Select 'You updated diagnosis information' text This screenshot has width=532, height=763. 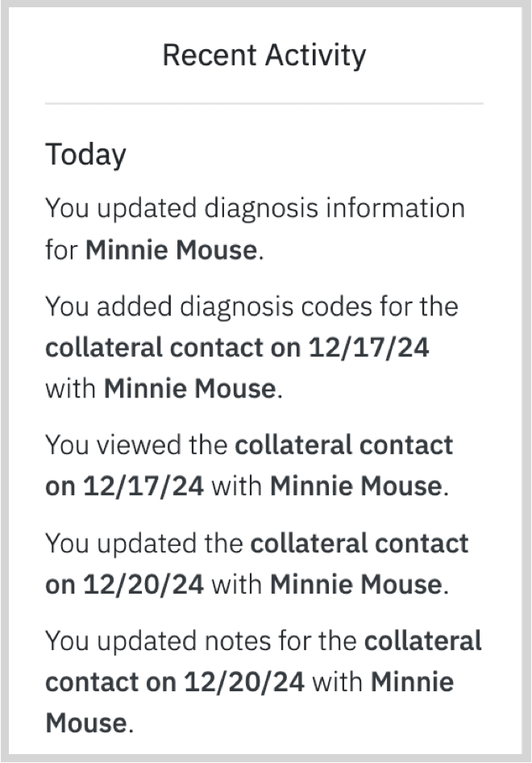tap(256, 208)
